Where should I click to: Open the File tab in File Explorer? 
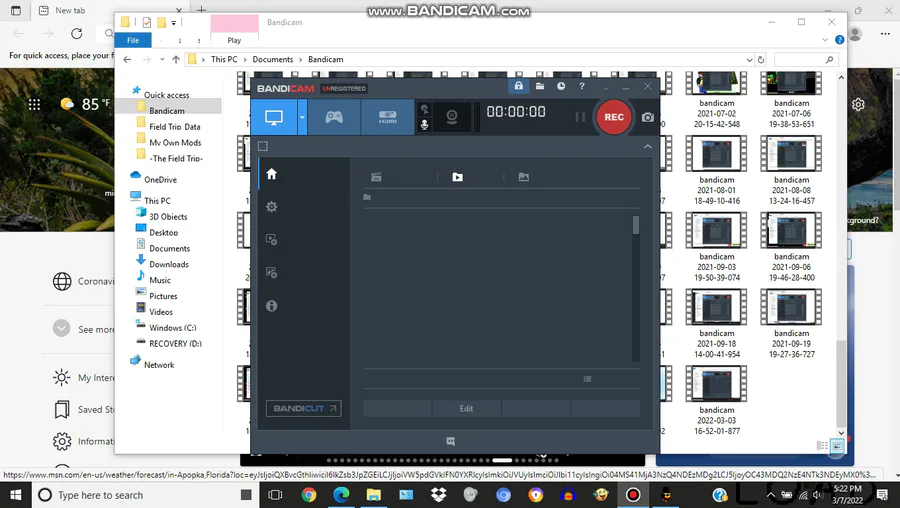(133, 40)
